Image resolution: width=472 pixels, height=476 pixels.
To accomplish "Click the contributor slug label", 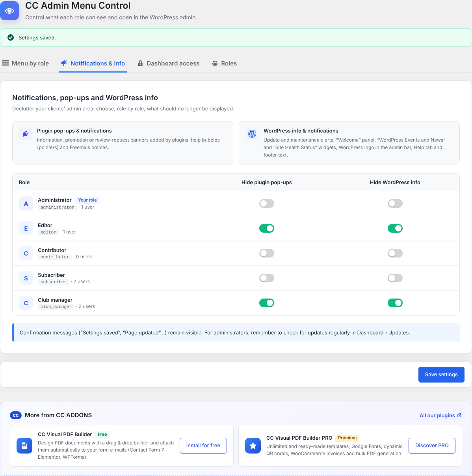I will point(55,257).
